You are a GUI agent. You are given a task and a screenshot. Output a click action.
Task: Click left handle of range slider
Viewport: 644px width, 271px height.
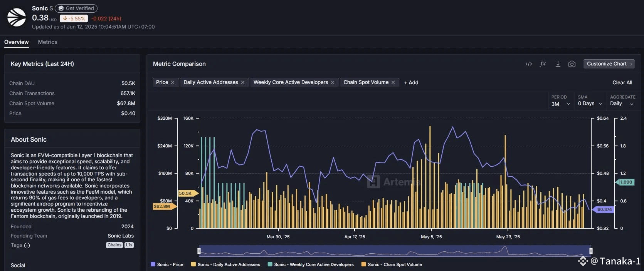(199, 251)
